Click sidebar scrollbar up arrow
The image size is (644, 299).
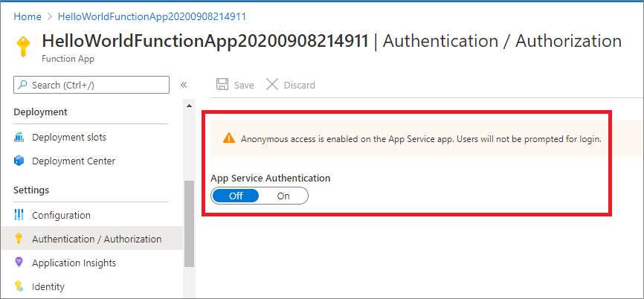tap(189, 106)
